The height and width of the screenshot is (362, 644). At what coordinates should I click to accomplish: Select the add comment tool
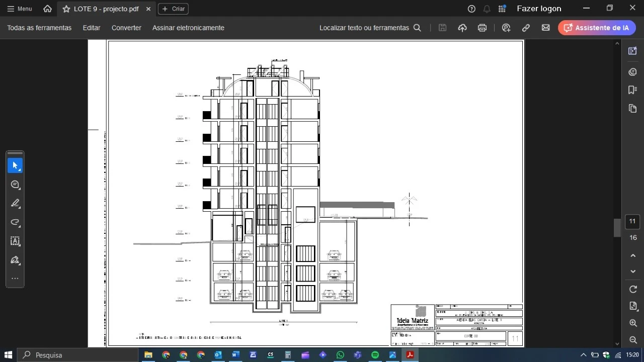(x=15, y=185)
